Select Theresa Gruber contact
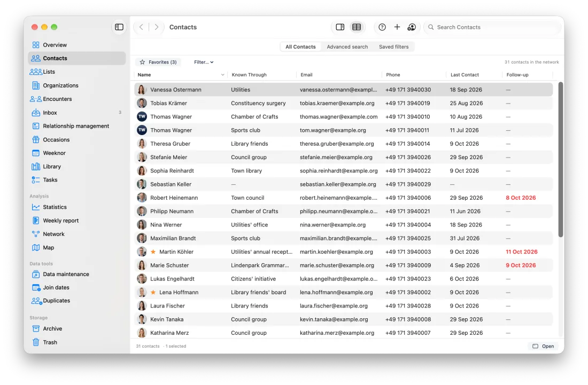The image size is (588, 385). tap(344, 144)
